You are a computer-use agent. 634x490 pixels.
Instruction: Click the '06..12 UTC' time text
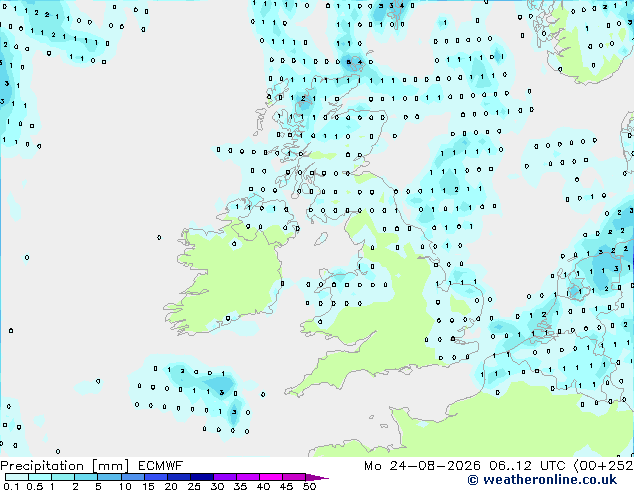point(527,466)
